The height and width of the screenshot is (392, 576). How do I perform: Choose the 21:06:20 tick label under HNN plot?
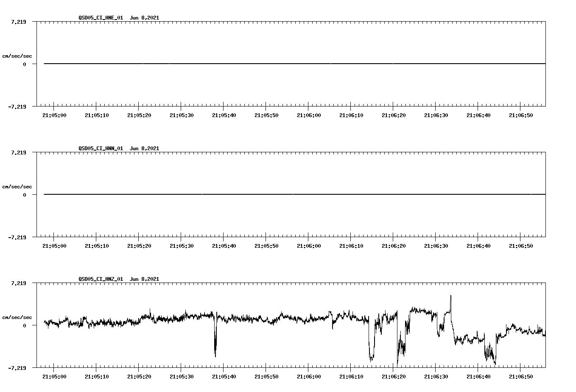click(x=394, y=246)
